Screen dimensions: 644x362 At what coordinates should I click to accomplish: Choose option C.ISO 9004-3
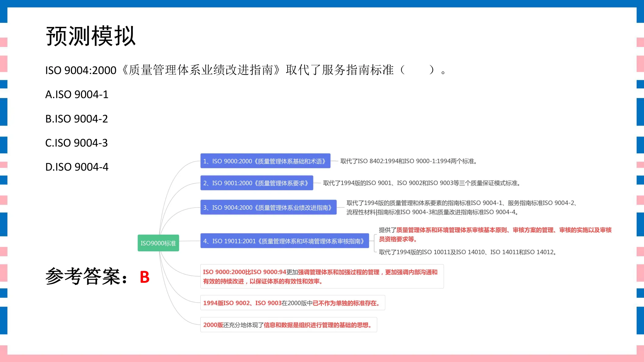[x=77, y=143]
